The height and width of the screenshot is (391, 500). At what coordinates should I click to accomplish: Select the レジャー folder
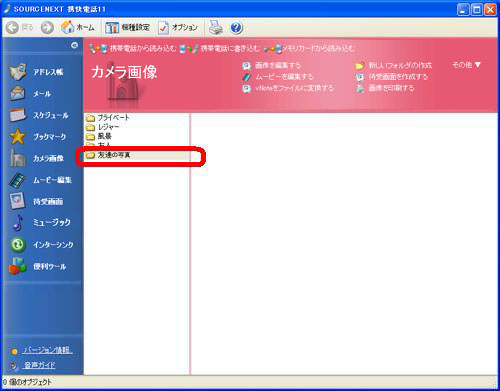(x=103, y=127)
